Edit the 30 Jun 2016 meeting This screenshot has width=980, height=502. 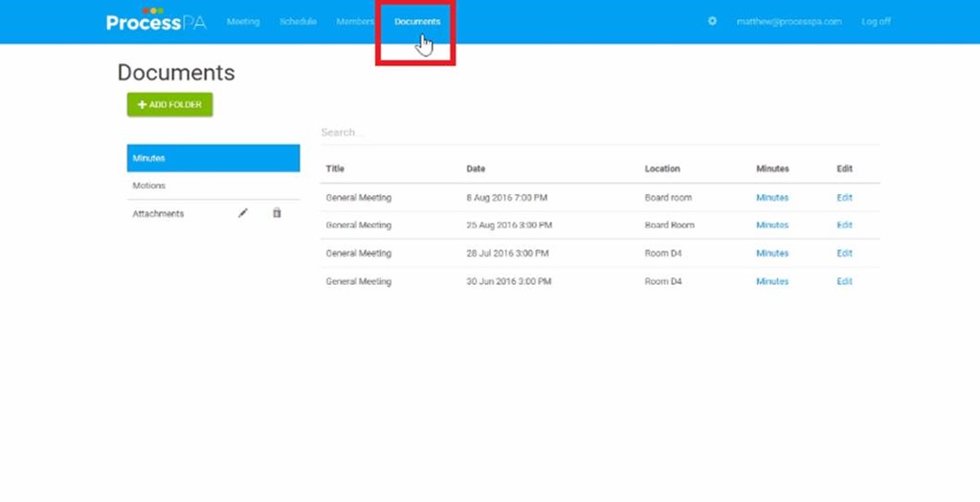844,281
